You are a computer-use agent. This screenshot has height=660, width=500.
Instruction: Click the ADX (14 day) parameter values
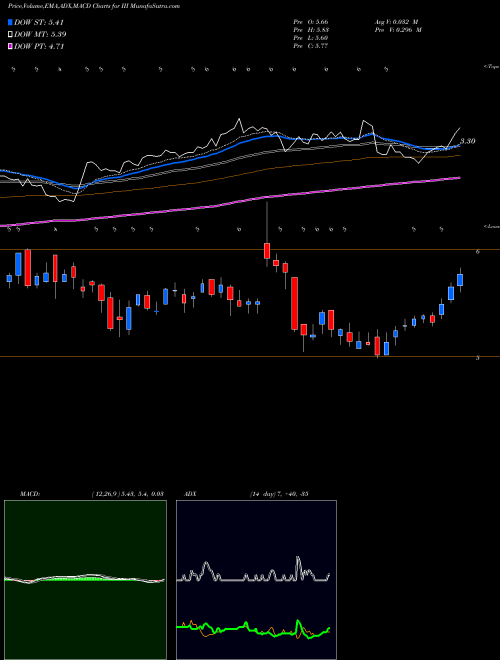point(279,494)
